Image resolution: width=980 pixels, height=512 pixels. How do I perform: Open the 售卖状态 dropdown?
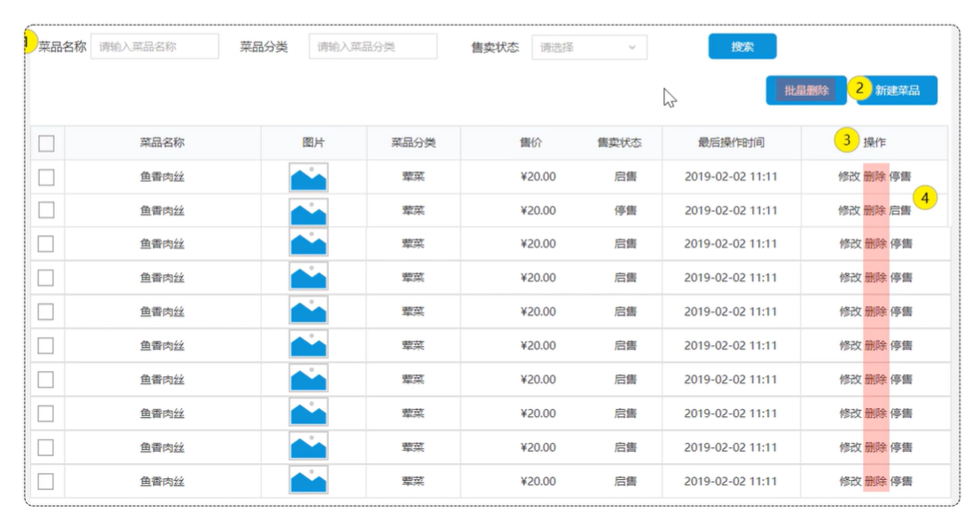(589, 47)
